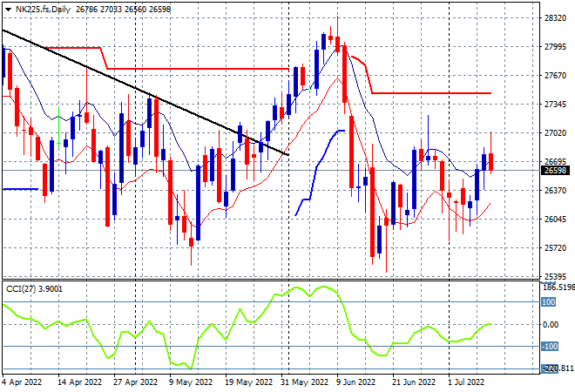Click the triangle arrow beside NK225.fs title
The image size is (575, 392).
click(x=8, y=10)
